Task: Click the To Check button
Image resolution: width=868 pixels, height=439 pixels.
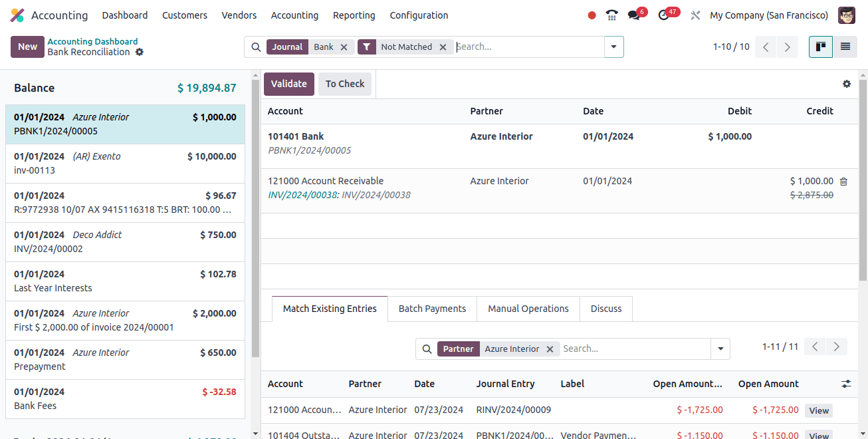Action: pos(345,84)
